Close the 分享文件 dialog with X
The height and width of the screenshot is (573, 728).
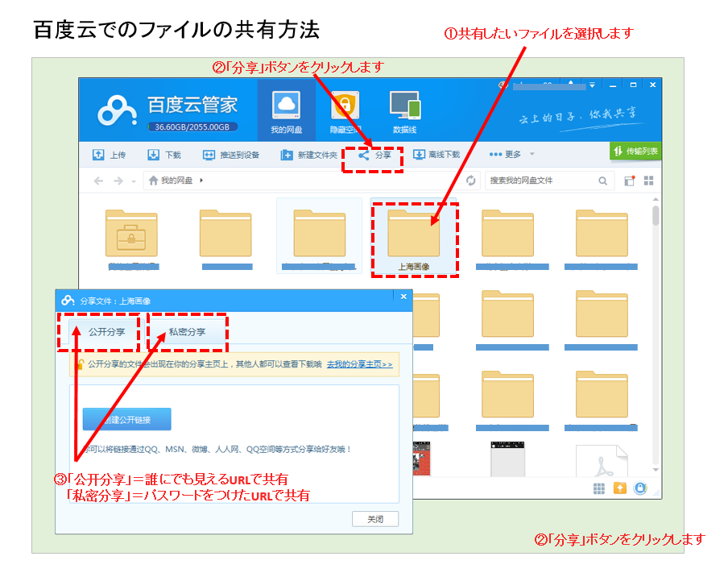(403, 297)
